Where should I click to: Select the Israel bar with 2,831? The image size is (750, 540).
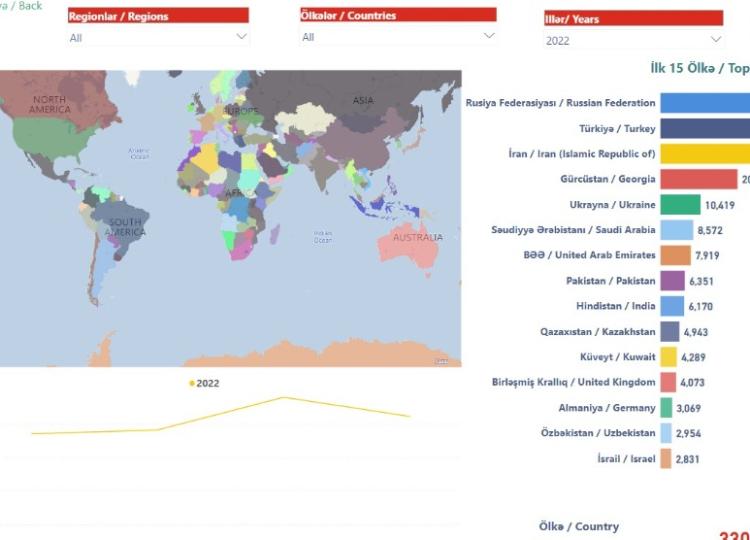point(665,459)
